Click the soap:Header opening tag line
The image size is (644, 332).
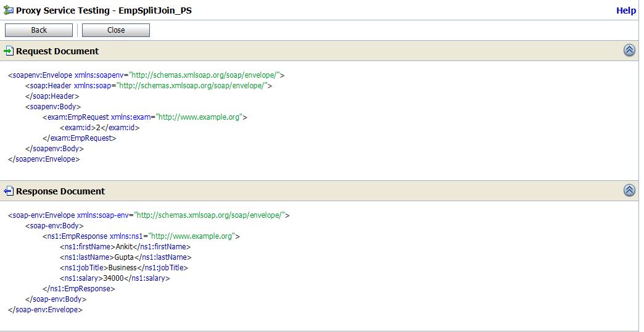pos(148,86)
